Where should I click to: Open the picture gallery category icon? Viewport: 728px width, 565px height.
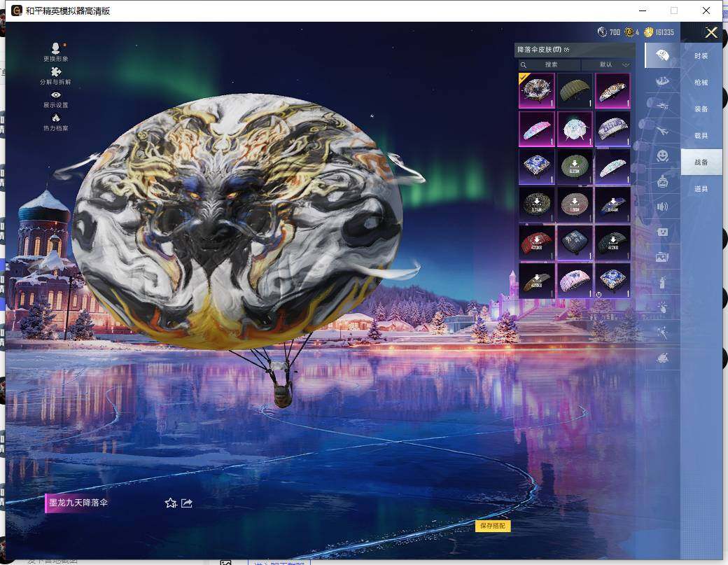click(662, 257)
